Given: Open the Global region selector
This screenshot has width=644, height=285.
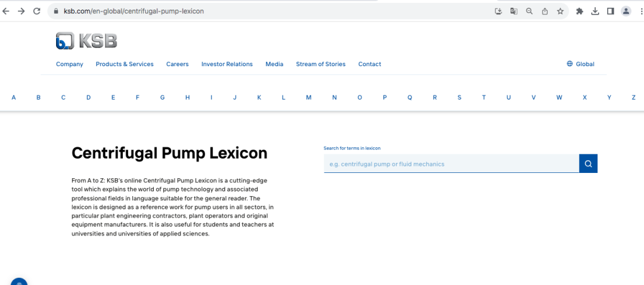Looking at the screenshot, I should tap(580, 64).
